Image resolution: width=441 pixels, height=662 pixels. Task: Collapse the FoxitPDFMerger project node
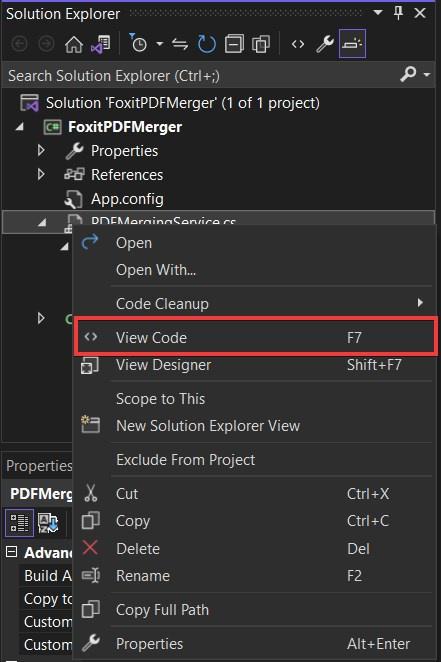(19, 127)
